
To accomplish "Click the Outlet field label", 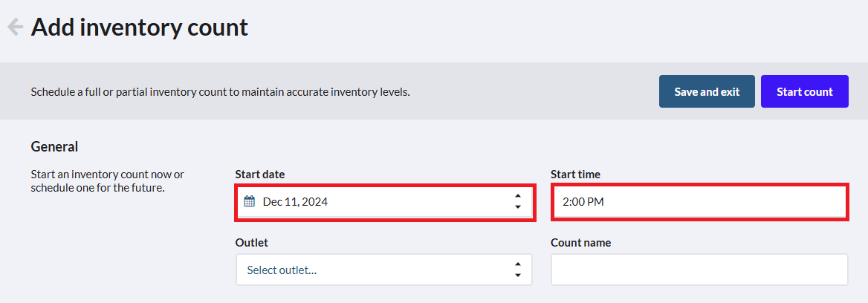I will pos(251,243).
